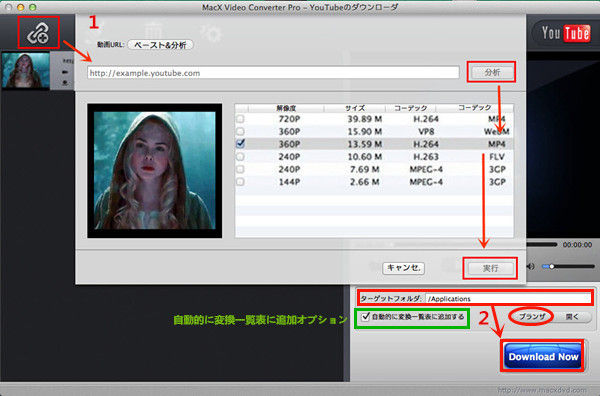Click the 動画URL label
This screenshot has height=396, width=600.
pos(110,45)
